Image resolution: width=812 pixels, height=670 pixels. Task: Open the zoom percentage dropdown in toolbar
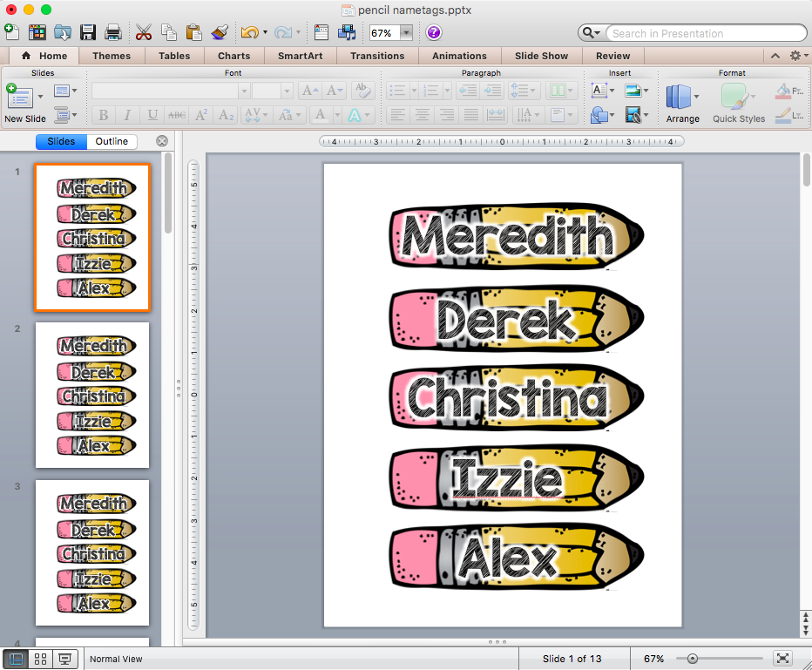pos(407,33)
